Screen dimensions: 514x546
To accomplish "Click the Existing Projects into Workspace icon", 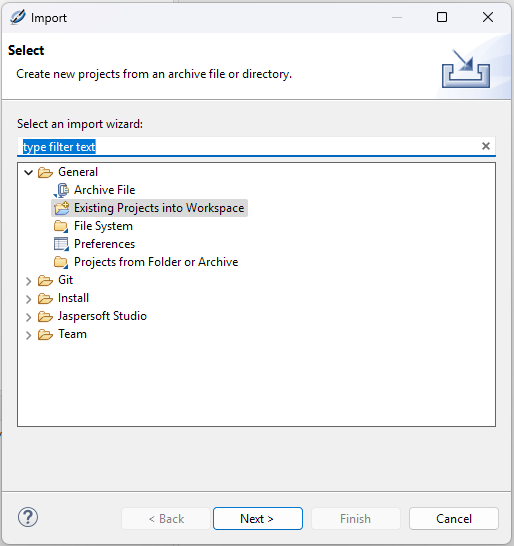I will (x=61, y=208).
